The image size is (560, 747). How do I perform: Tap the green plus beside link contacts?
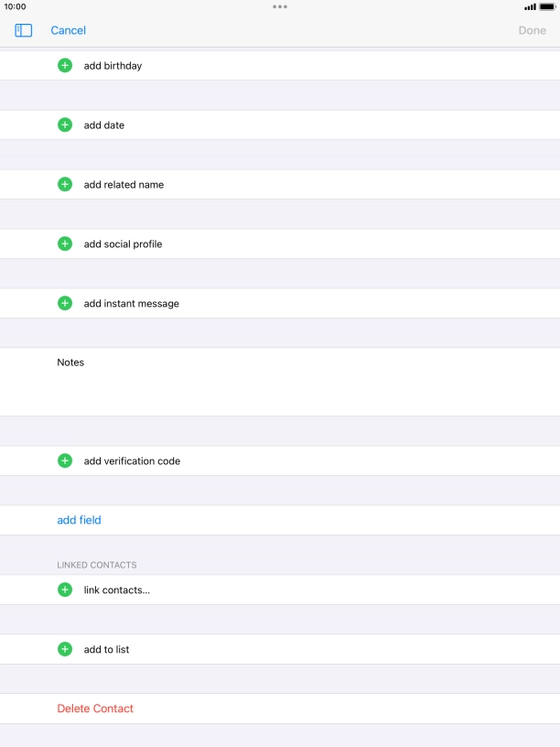pos(65,590)
